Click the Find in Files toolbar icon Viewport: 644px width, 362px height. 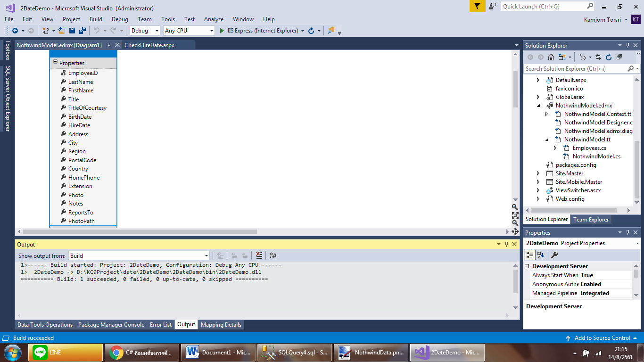pos(331,31)
